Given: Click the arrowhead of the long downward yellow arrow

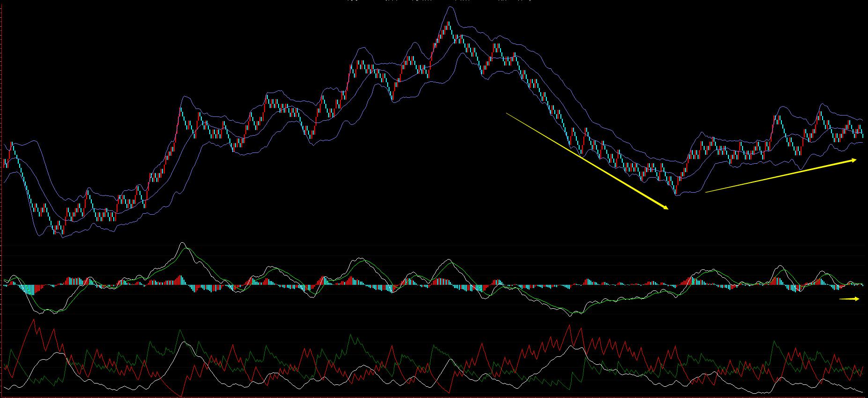Looking at the screenshot, I should [x=666, y=208].
